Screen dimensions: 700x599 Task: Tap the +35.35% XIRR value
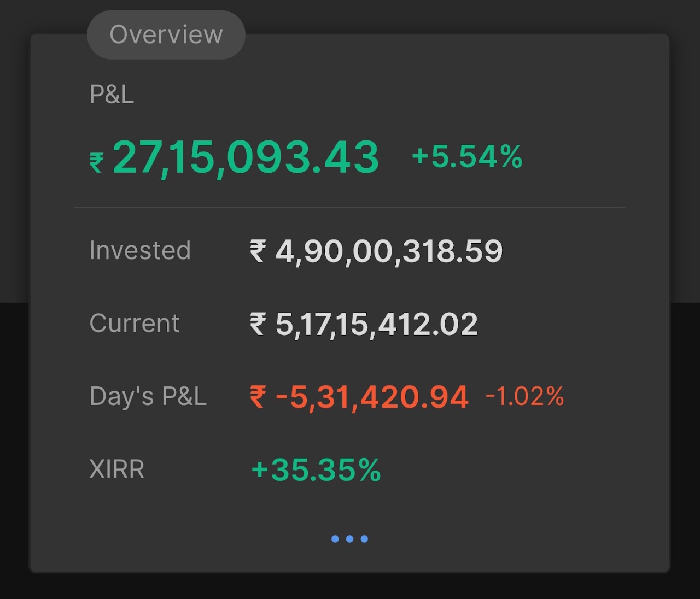click(316, 470)
